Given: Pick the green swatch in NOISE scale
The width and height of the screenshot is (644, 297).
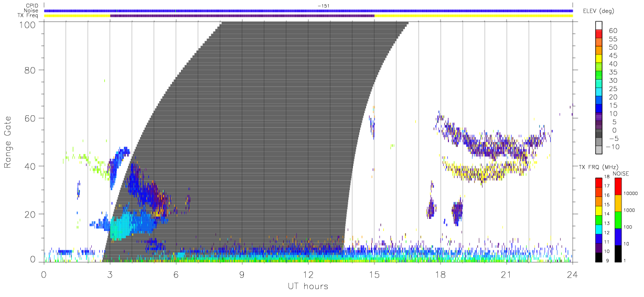Looking at the screenshot, I should click(x=618, y=219).
